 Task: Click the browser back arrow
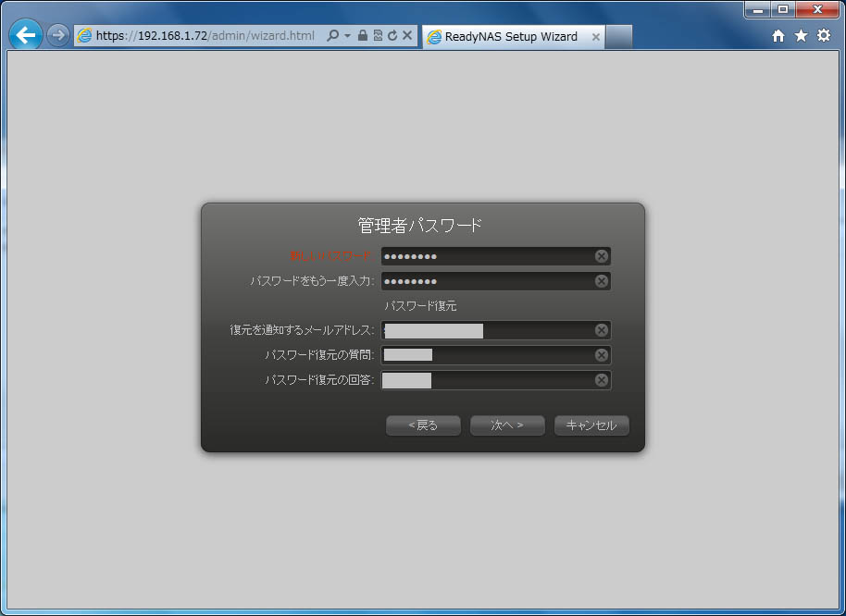coord(26,36)
